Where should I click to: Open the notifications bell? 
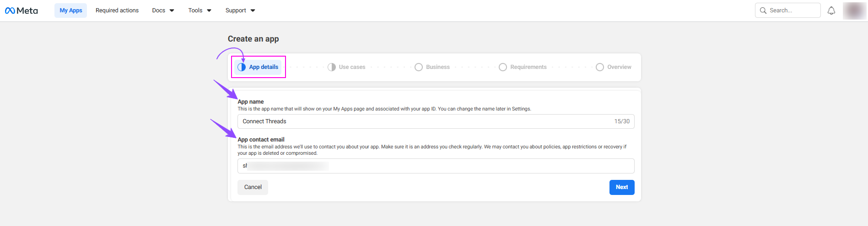[831, 11]
